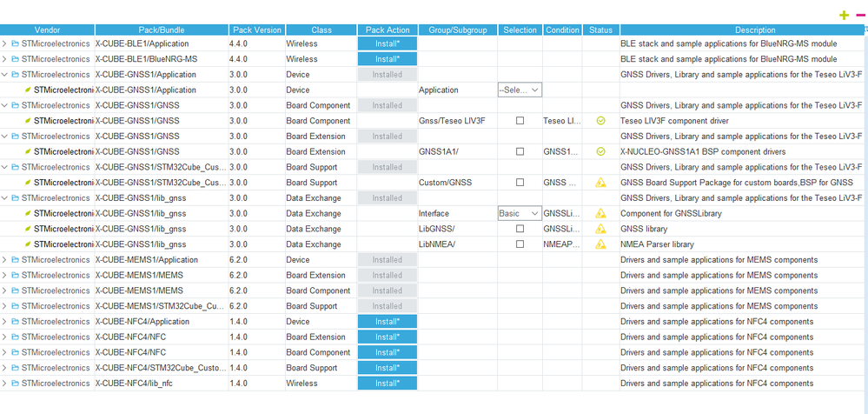
Task: Click folder icon of X-CUBE-BLE1/Application row
Action: (x=15, y=43)
